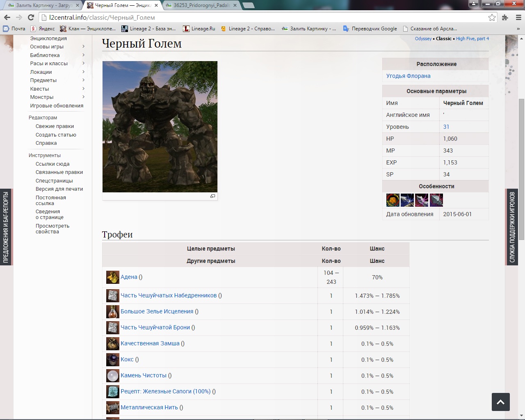
Task: Open Свежие правки link
Action: point(55,126)
